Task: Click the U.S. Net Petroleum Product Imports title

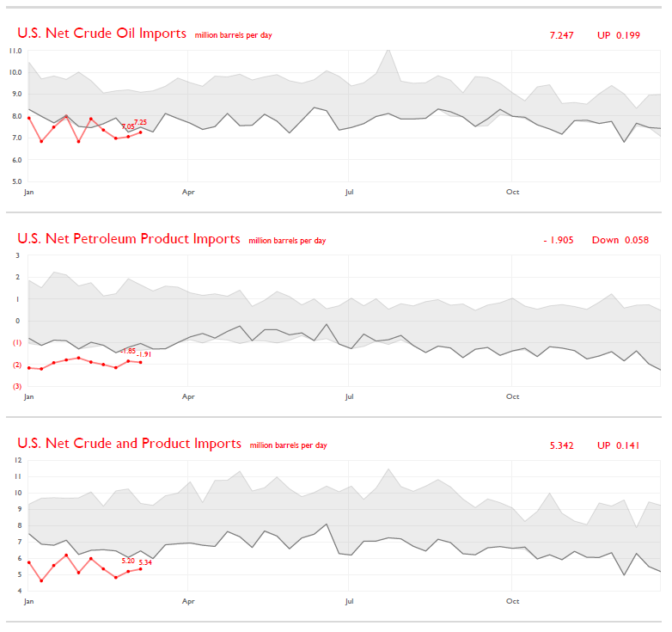Action: point(129,239)
